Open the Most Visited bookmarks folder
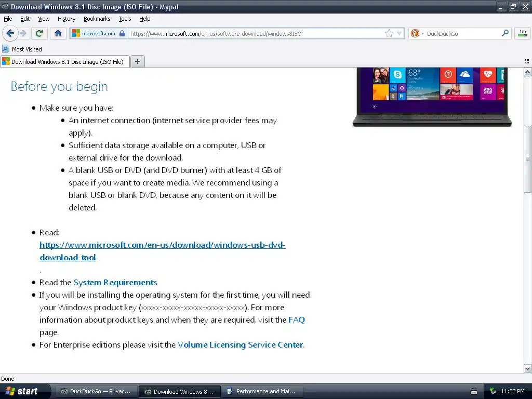The image size is (532, 399). [22, 49]
